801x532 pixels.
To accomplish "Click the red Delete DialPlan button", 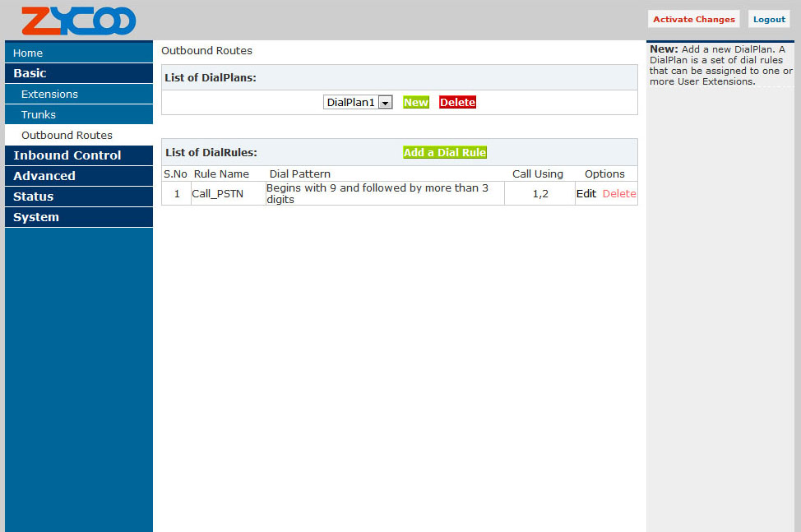I will point(457,103).
